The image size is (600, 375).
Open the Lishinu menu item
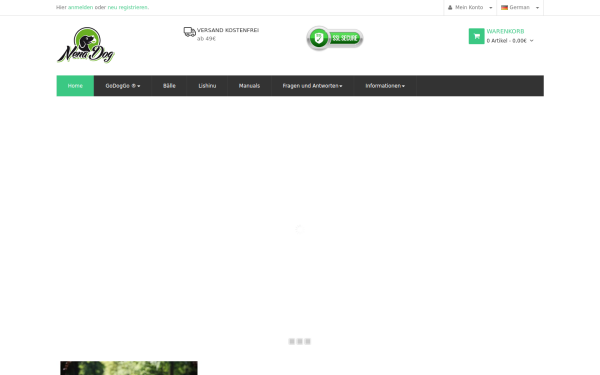[x=207, y=86]
